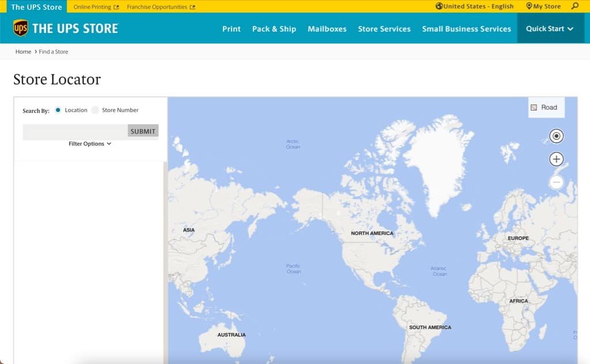This screenshot has height=364, width=590.
Task: Click the My Store pin icon
Action: tap(529, 6)
